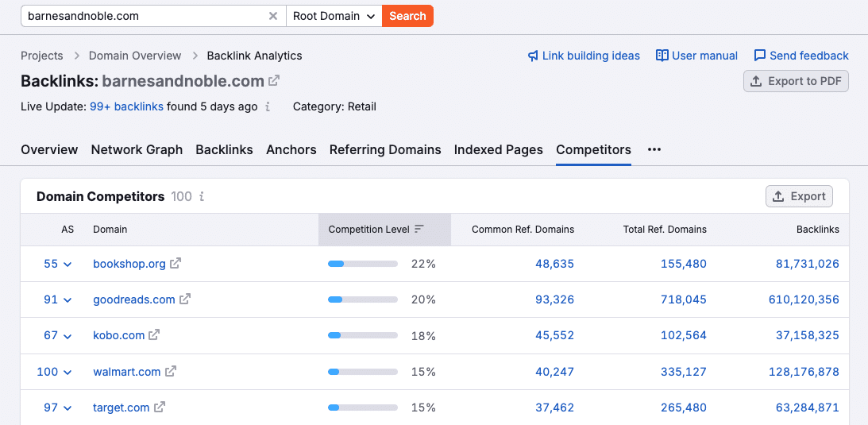Open total ref domains value 718,045

(x=684, y=299)
